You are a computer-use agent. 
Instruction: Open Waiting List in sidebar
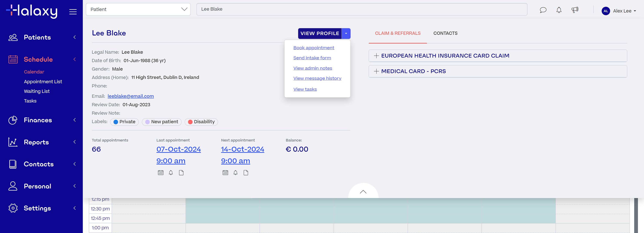[x=37, y=91]
